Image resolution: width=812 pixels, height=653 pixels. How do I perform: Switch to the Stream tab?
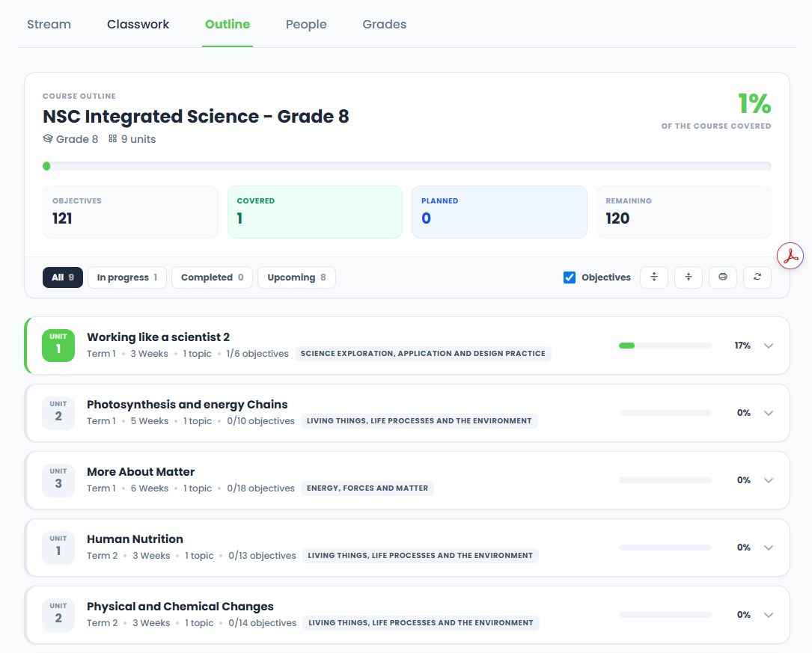coord(49,25)
